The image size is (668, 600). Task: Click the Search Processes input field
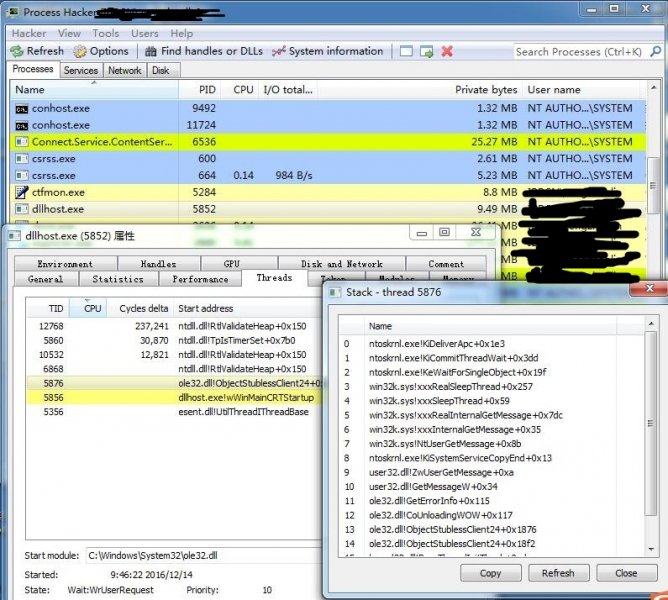pos(582,52)
